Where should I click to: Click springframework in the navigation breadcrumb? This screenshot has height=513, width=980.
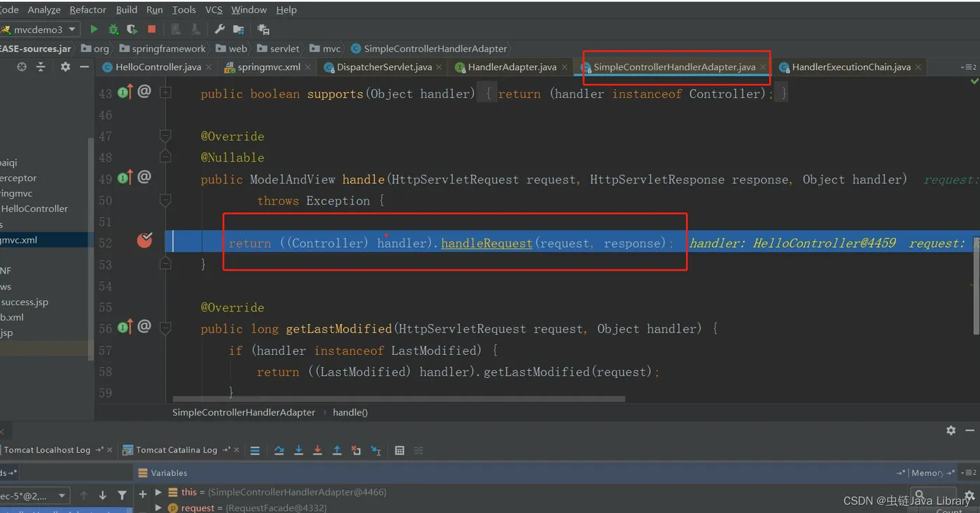[169, 48]
